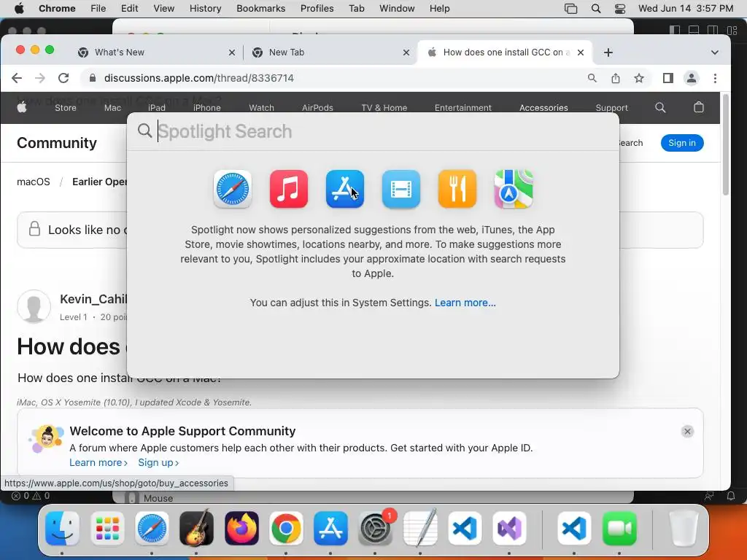The image size is (747, 560).
Task: Open TextEdit from the Dock
Action: click(420, 528)
